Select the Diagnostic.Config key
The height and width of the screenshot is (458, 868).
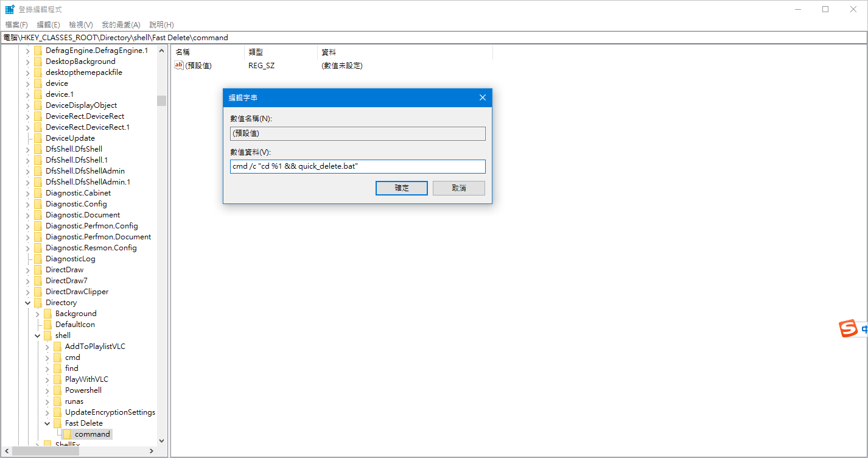(76, 204)
